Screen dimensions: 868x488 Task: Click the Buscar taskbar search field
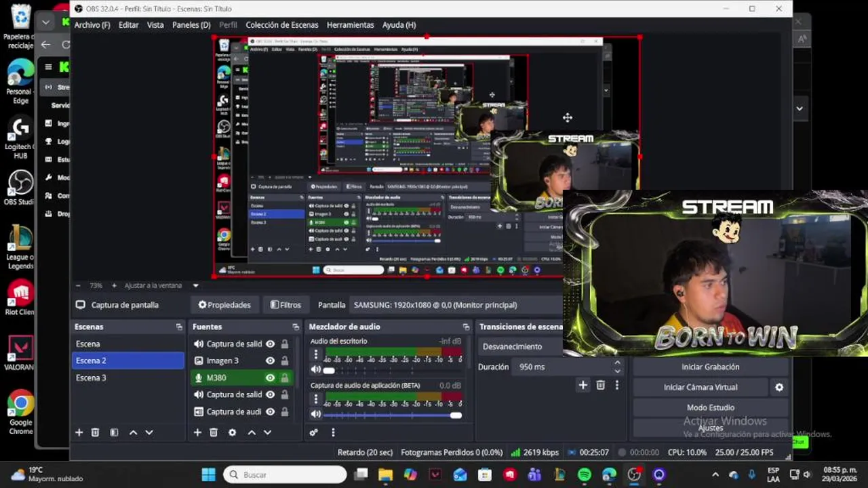285,474
